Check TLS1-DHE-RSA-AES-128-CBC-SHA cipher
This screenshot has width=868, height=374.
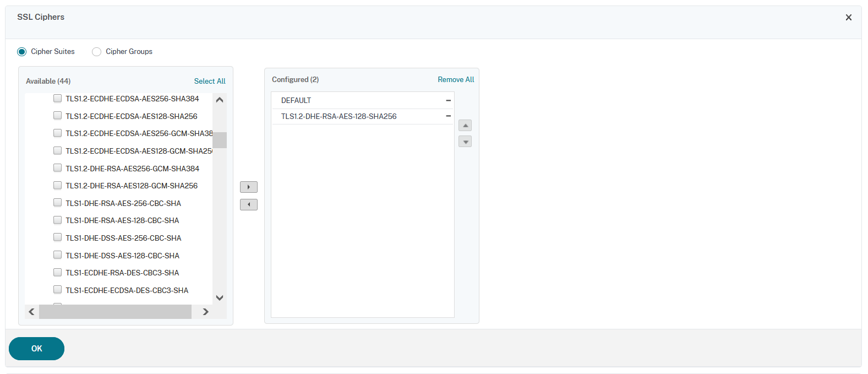click(57, 220)
